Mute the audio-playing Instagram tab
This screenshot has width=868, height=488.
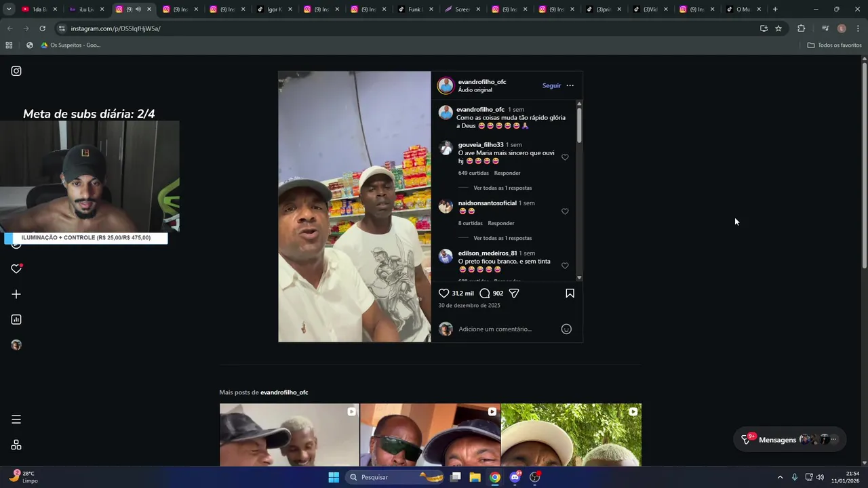[x=138, y=9]
